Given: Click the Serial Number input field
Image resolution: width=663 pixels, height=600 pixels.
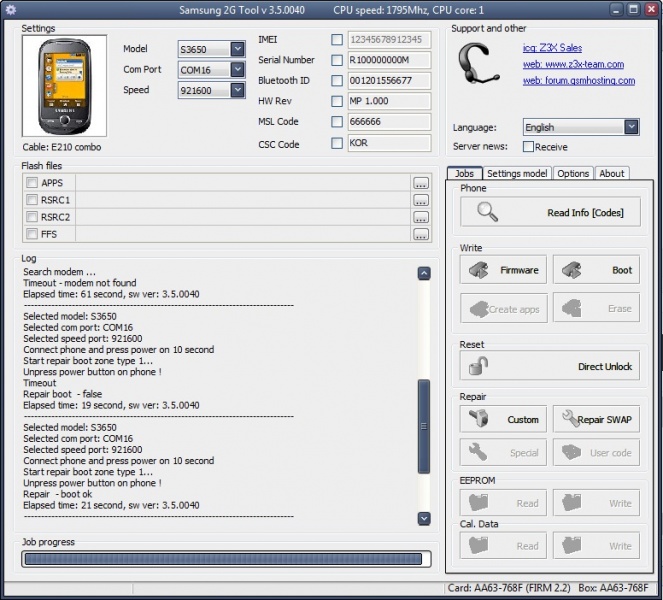Looking at the screenshot, I should click(389, 60).
